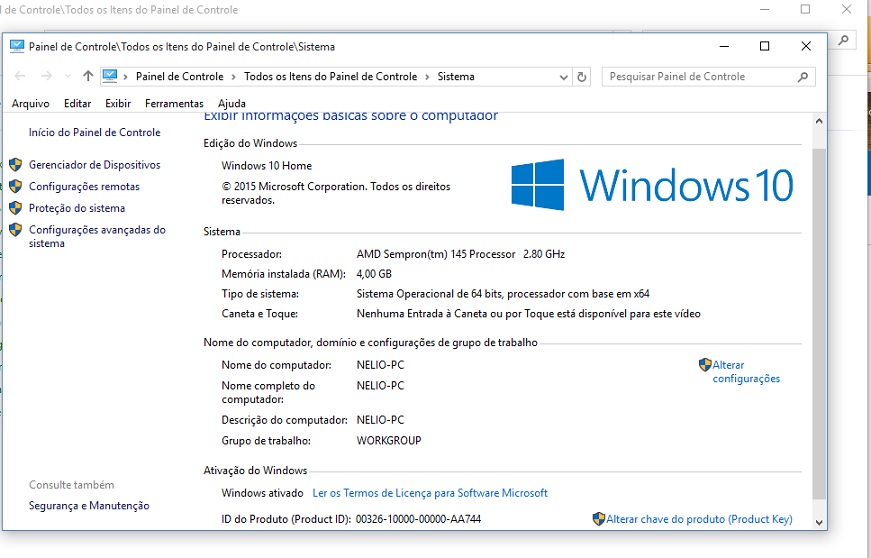Screen dimensions: 871x558
Task: Open Segurança e Manutenção link
Action: tap(89, 506)
